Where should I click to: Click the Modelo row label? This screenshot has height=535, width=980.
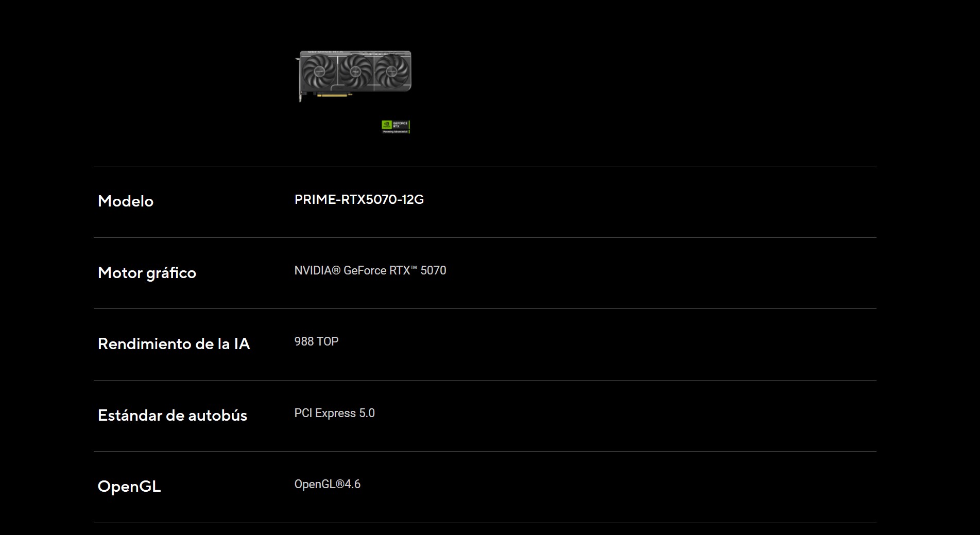[126, 201]
